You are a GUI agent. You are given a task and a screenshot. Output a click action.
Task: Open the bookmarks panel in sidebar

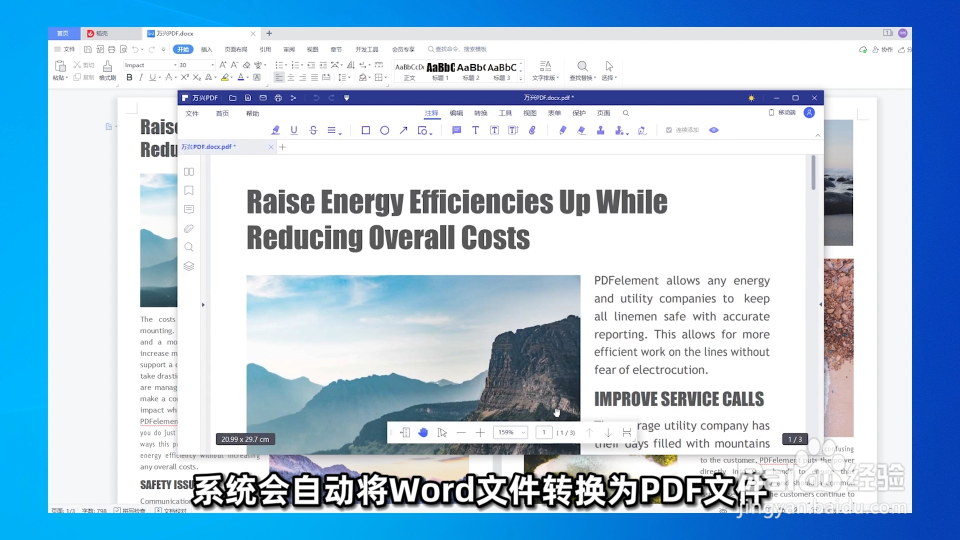click(189, 190)
